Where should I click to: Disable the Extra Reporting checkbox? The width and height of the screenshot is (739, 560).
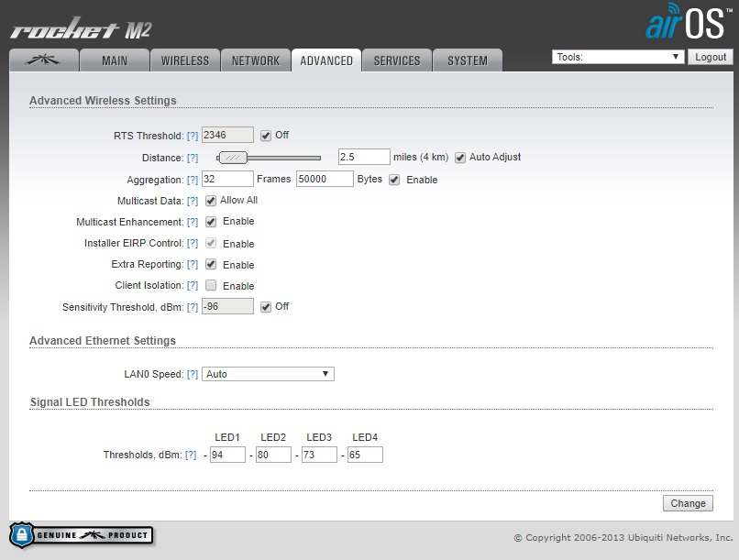click(211, 265)
